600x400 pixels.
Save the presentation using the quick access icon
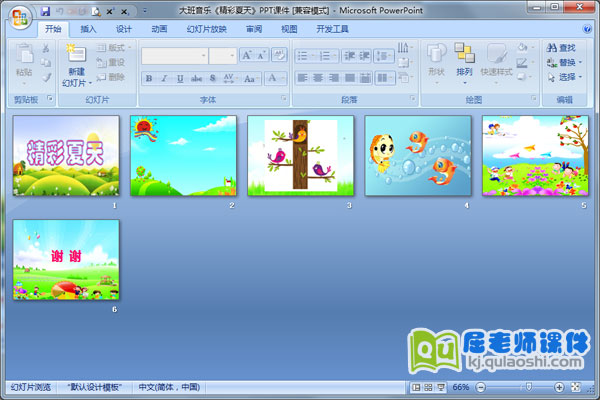pos(46,10)
